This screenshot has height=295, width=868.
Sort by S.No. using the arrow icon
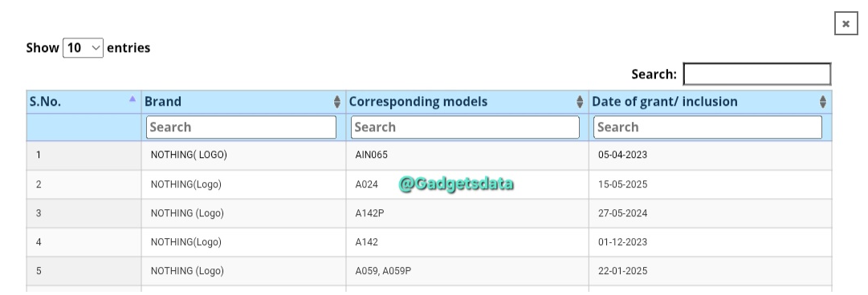point(132,99)
